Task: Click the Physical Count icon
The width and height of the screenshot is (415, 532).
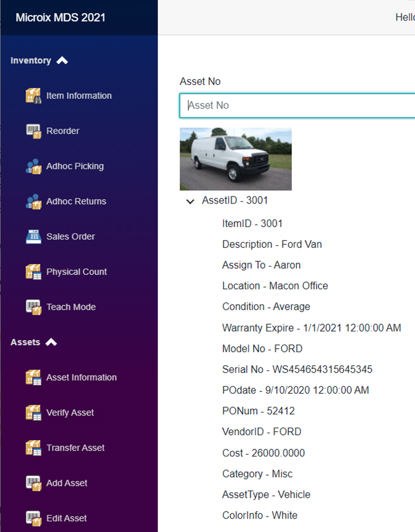Action: tap(33, 272)
